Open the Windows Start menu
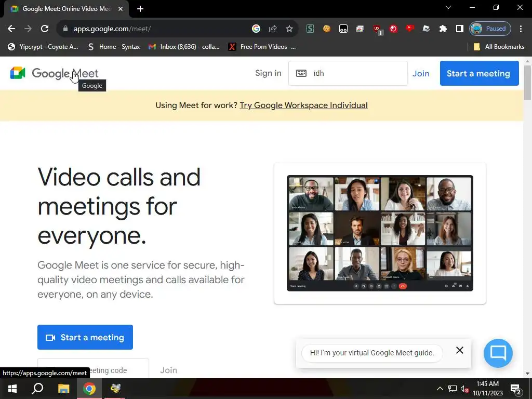Image resolution: width=532 pixels, height=399 pixels. click(x=12, y=389)
